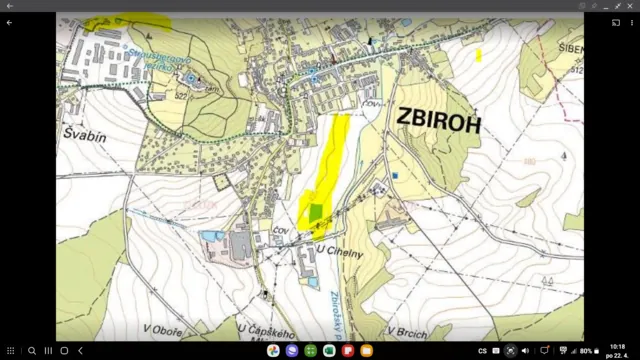Take a screenshot with the capture icon

click(511, 351)
